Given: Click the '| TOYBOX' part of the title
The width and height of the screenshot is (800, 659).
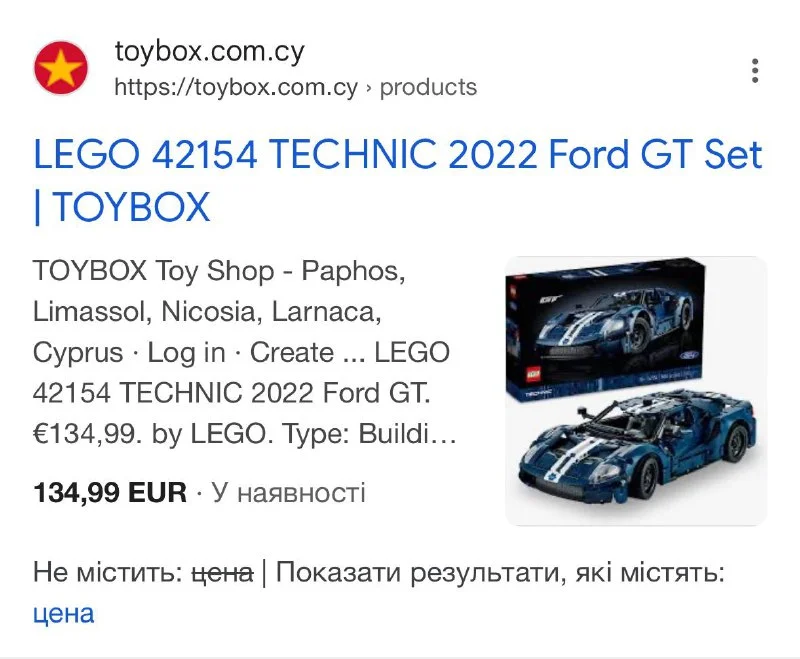Looking at the screenshot, I should [121, 207].
